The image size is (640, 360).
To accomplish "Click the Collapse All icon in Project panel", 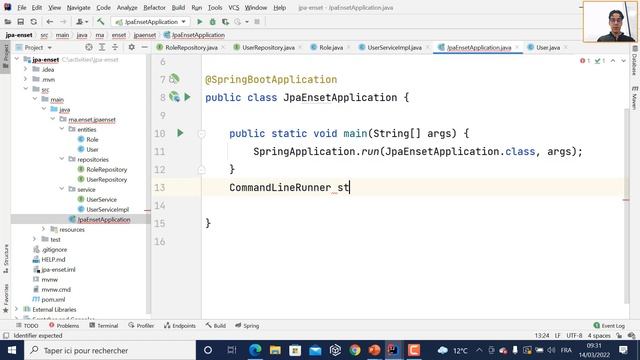I will (x=115, y=47).
